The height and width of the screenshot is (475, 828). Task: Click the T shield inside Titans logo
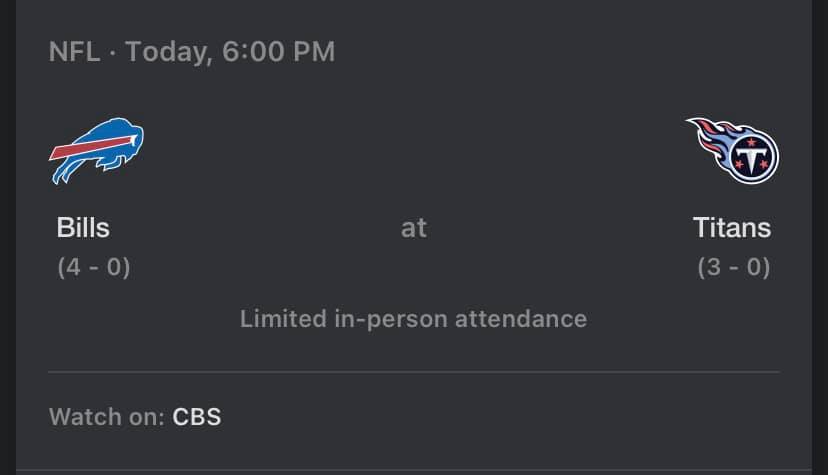752,157
